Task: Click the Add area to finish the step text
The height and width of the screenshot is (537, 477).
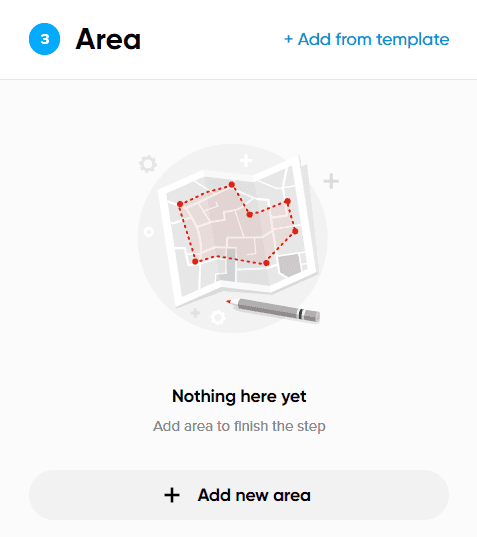Action: tap(239, 426)
